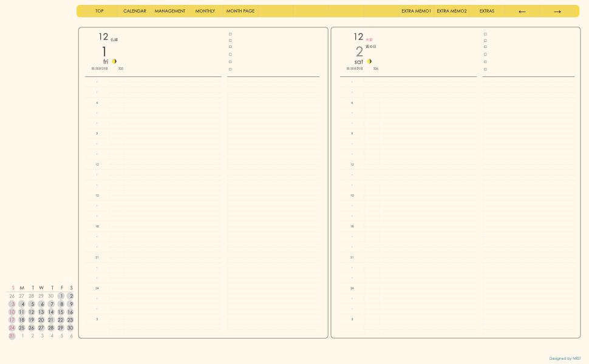The width and height of the screenshot is (589, 364).
Task: Click the 9 hour label on the Saturday page
Action: coord(352,133)
